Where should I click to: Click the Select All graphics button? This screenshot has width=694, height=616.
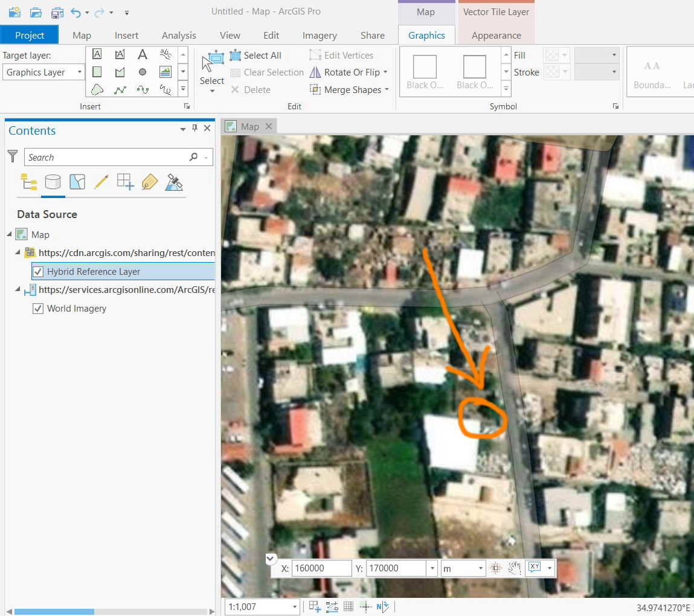[x=255, y=55]
